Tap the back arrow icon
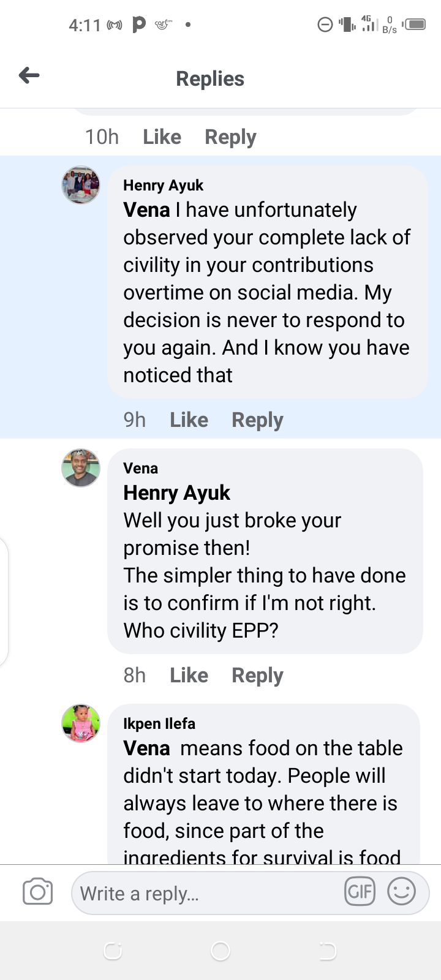Image resolution: width=441 pixels, height=980 pixels. tap(29, 76)
